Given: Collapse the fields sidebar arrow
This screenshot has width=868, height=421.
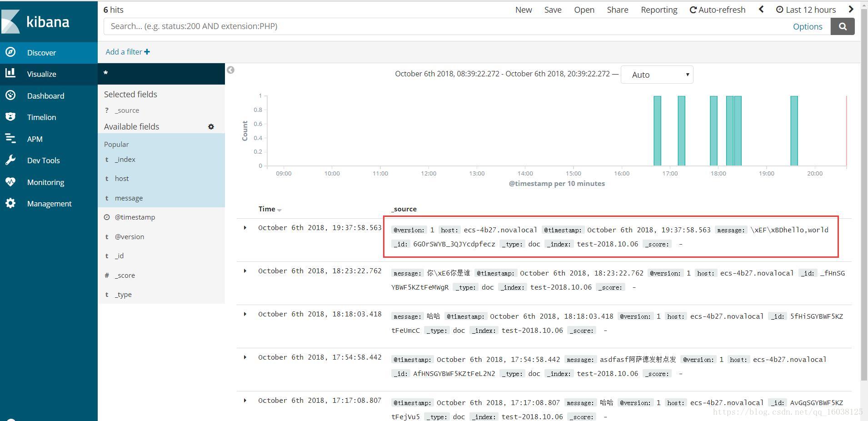Looking at the screenshot, I should [231, 70].
